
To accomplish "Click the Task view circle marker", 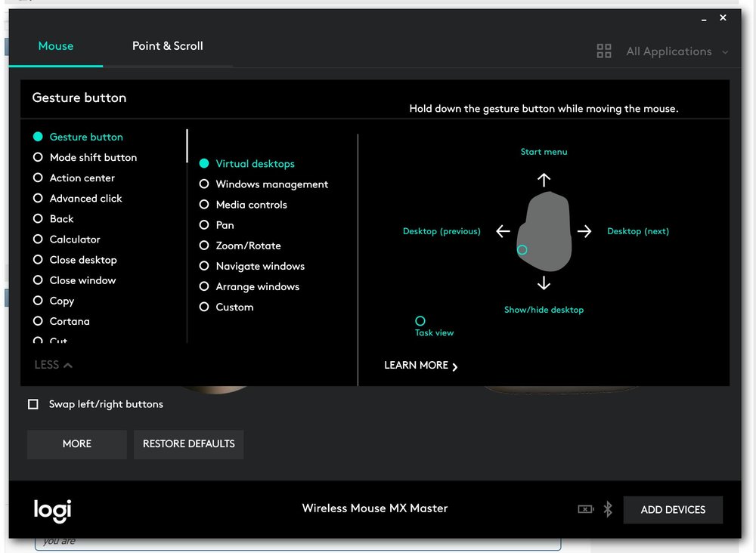I will (x=420, y=321).
